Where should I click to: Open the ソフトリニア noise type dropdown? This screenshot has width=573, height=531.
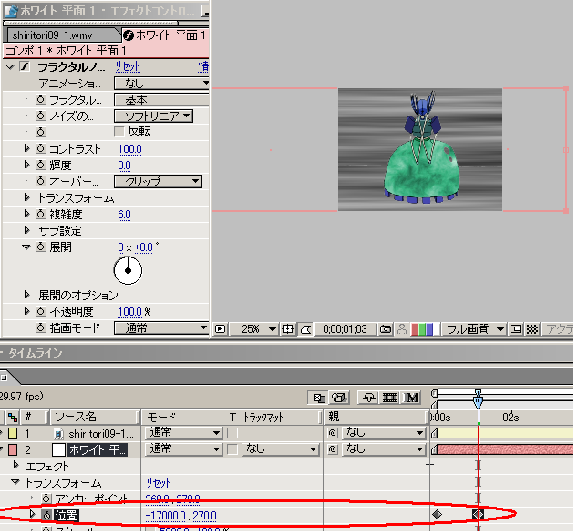[x=153, y=116]
